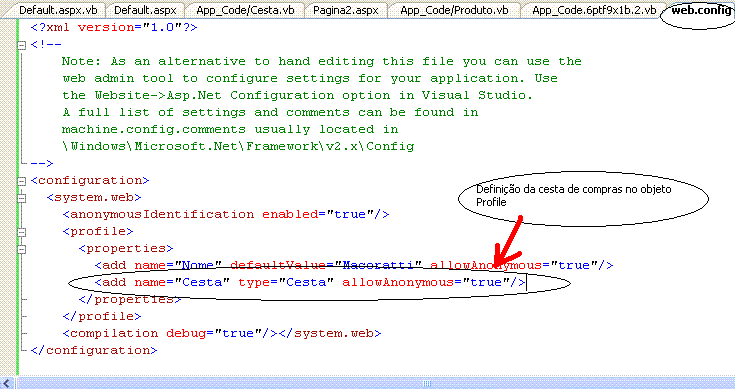
Task: Click the 'A full list of settings' line
Action: 270,112
